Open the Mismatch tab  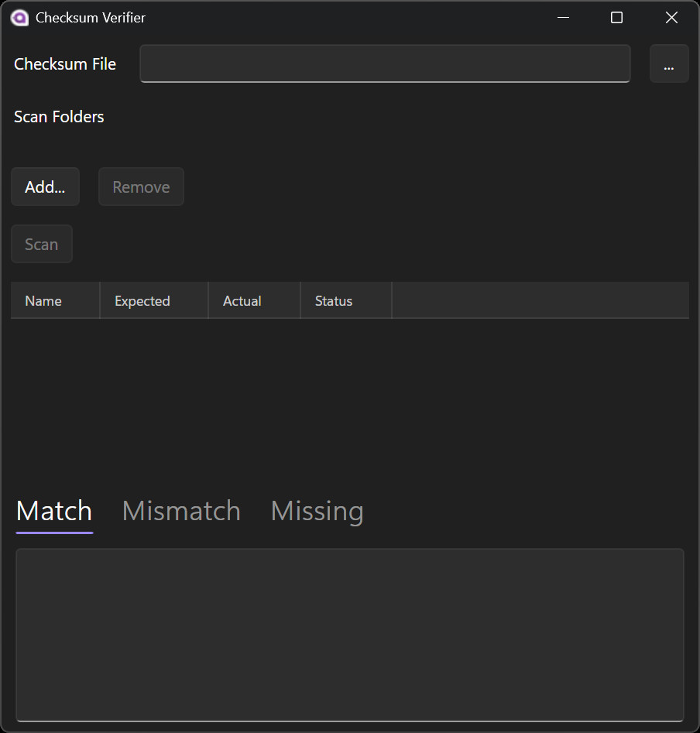(181, 511)
